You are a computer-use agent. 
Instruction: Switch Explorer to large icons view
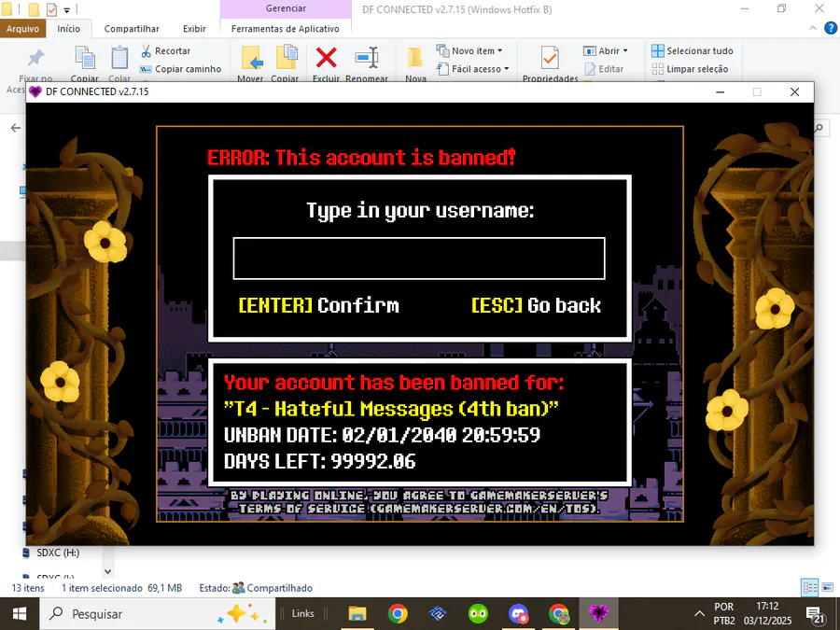[828, 588]
